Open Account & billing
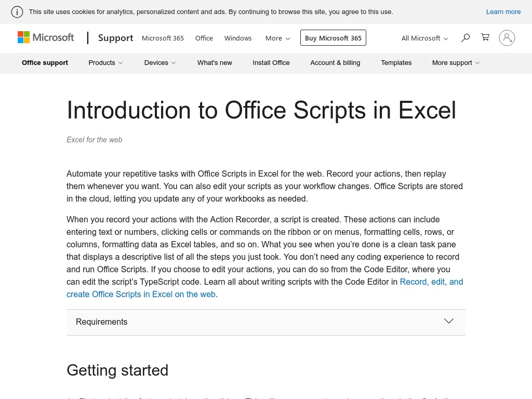Viewport: 532px width, 399px height. click(335, 63)
